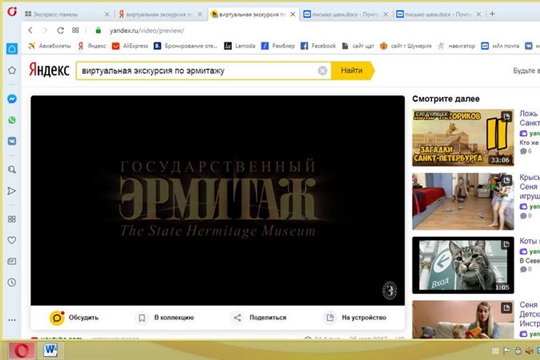Open woman with child video thumbnail

(463, 319)
